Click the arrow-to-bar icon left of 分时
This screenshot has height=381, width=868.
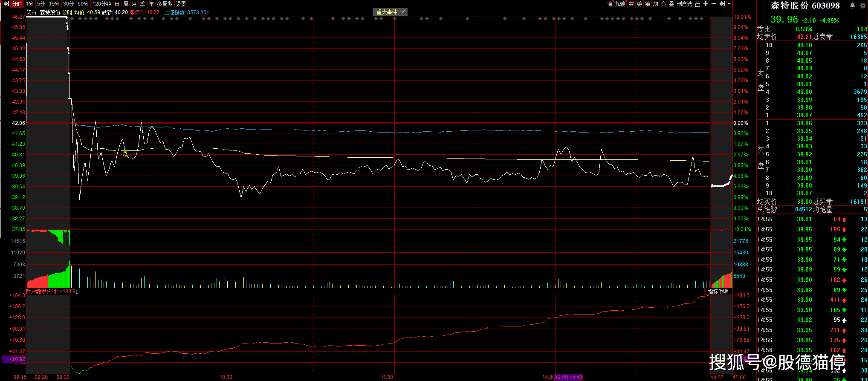[x=6, y=4]
